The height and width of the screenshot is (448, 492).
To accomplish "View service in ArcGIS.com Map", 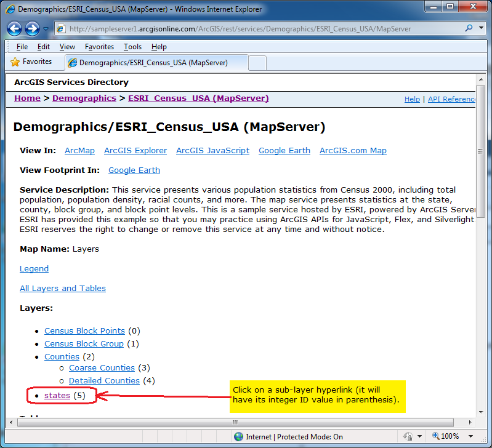I will coord(353,151).
